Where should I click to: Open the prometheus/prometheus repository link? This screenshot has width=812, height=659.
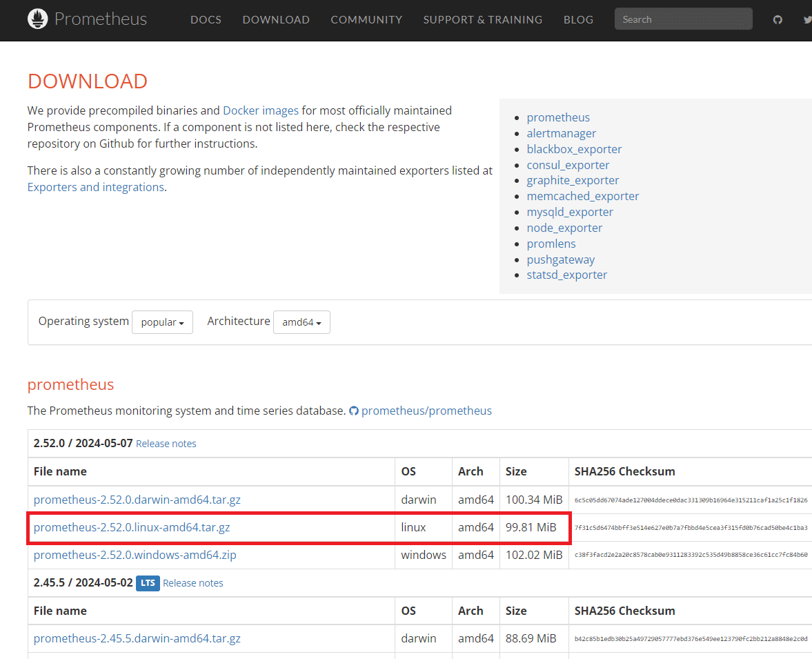427,411
